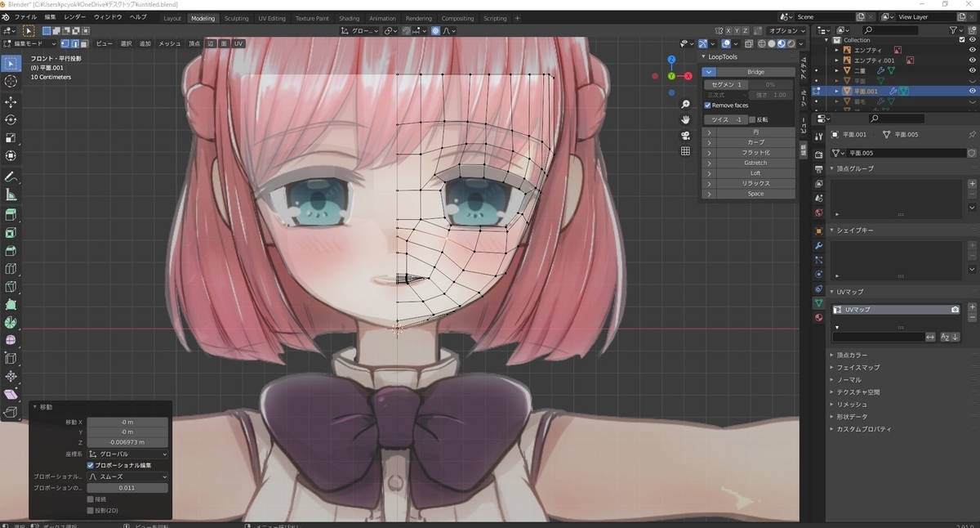
Task: Collapse the Bridge options arrow
Action: click(x=709, y=72)
